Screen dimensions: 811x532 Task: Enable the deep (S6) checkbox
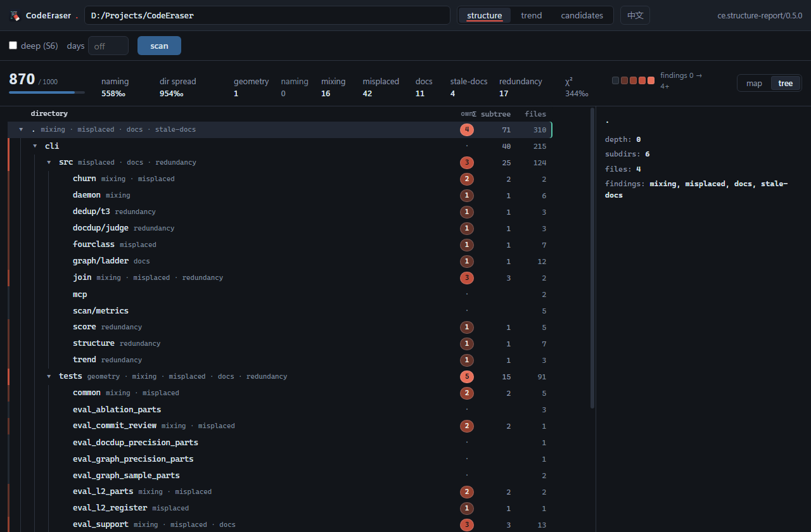[x=13, y=46]
